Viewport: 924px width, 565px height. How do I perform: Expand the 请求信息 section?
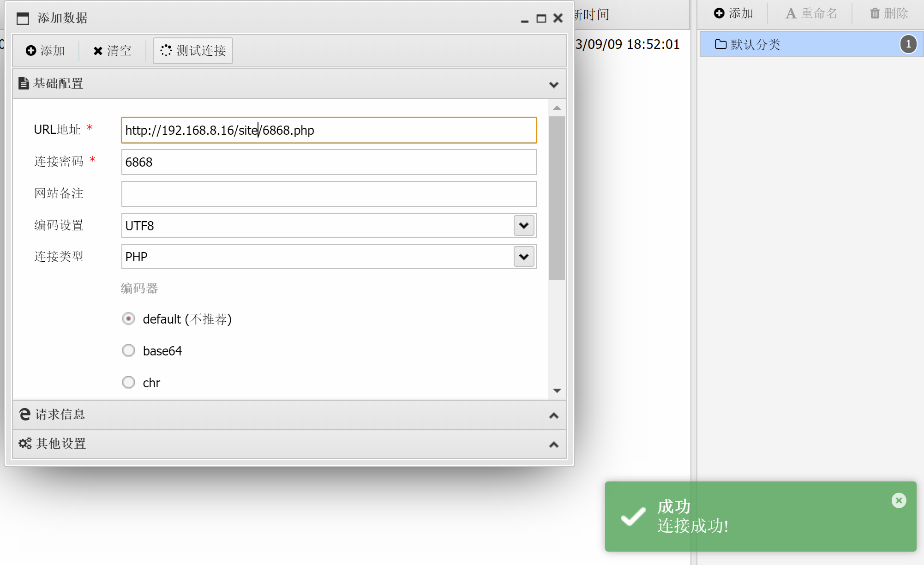tap(289, 415)
